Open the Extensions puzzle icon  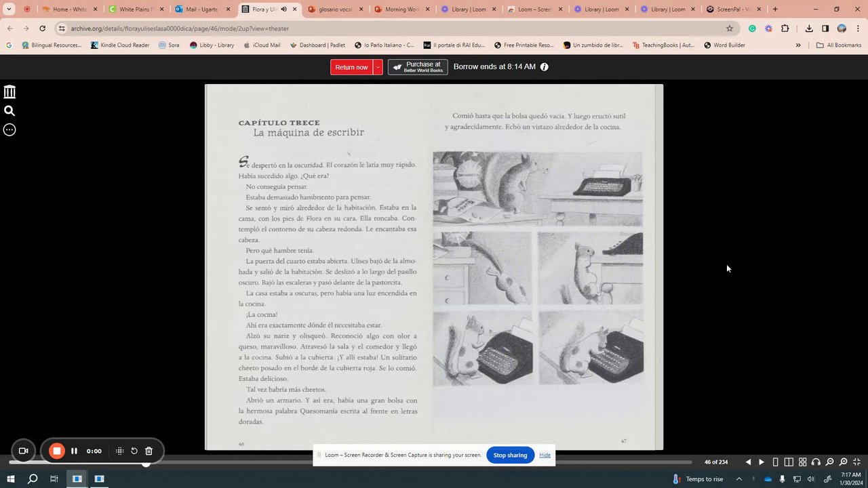pyautogui.click(x=785, y=28)
